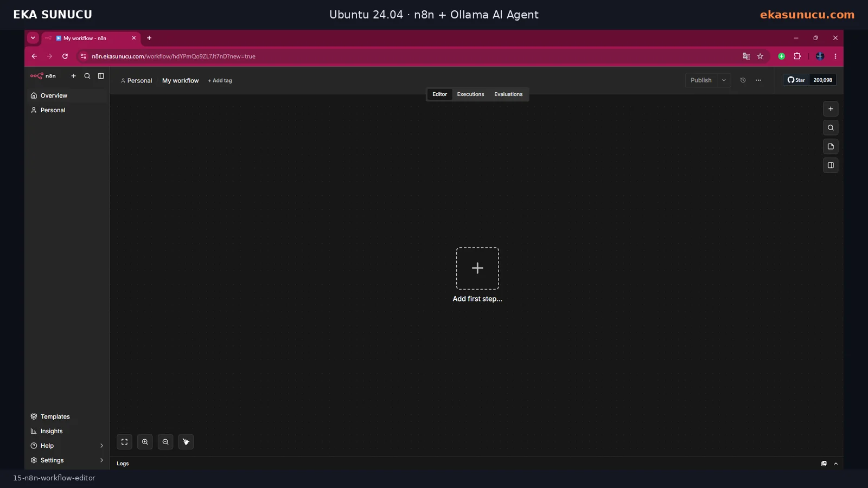
Task: Collapse the sidebar with the panel icon
Action: (x=101, y=76)
